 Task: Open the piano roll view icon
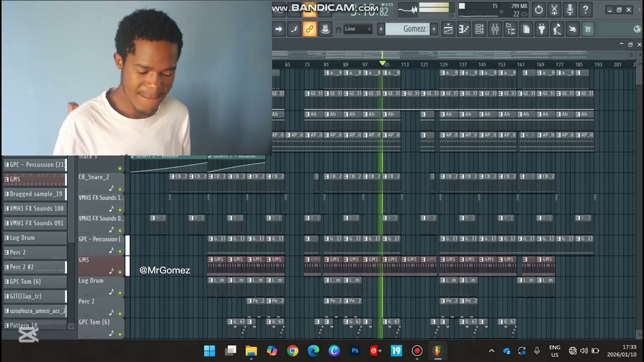point(463,29)
